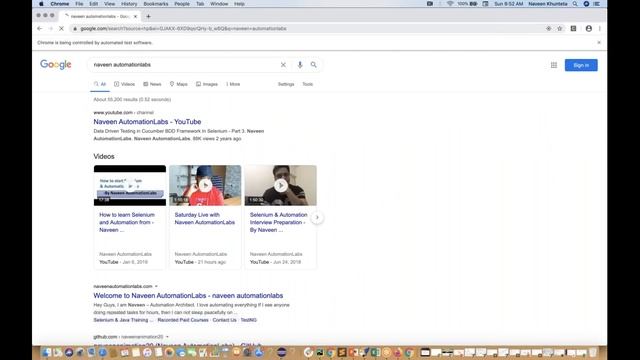640x360 pixels.
Task: Show next videos with carousel arrow
Action: click(x=317, y=218)
